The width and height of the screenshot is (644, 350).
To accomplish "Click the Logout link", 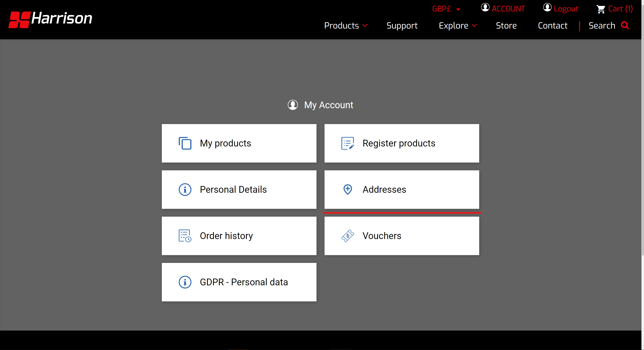I will coord(566,9).
